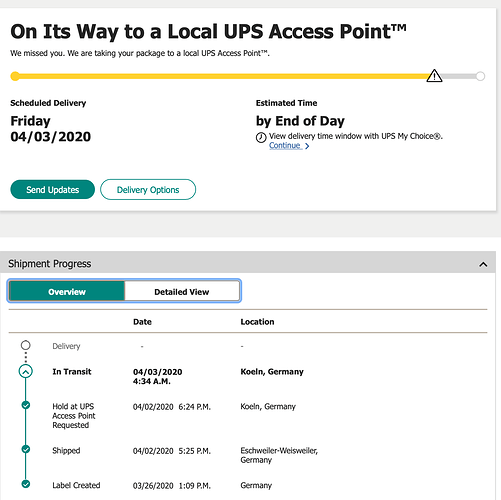Switch to the Overview tab
501x500 pixels.
point(67,292)
